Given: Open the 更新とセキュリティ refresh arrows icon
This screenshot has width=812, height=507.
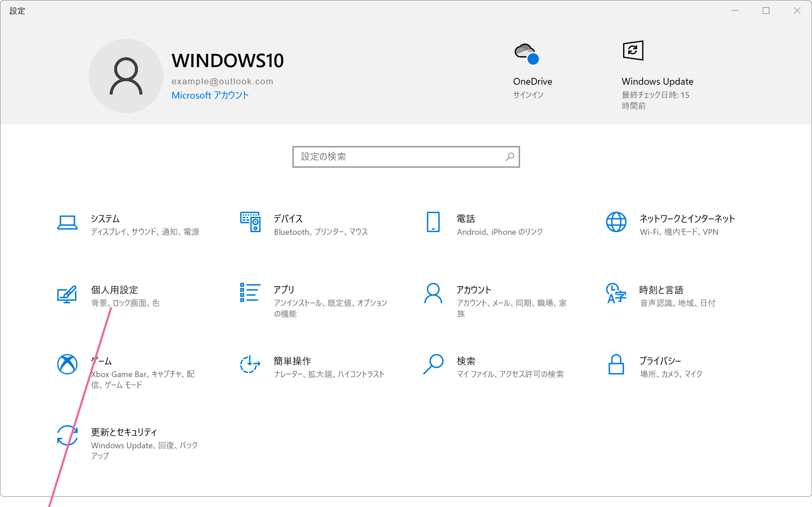Looking at the screenshot, I should click(67, 435).
